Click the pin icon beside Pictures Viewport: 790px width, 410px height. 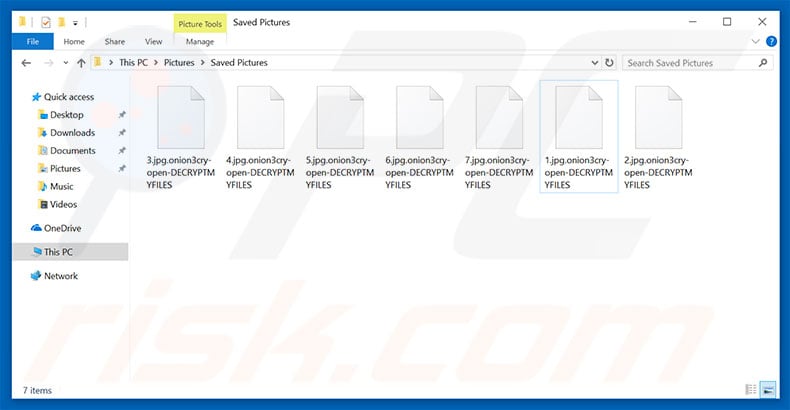click(x=121, y=168)
